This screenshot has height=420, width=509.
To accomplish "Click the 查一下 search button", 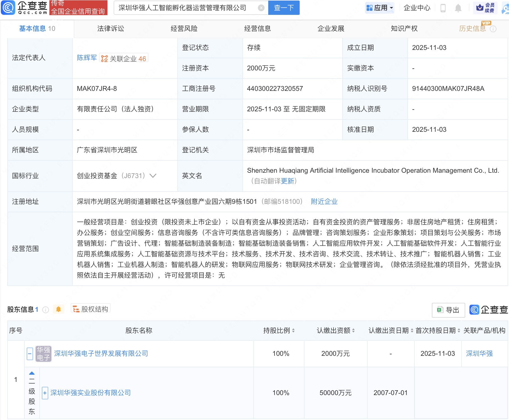I will coord(284,8).
